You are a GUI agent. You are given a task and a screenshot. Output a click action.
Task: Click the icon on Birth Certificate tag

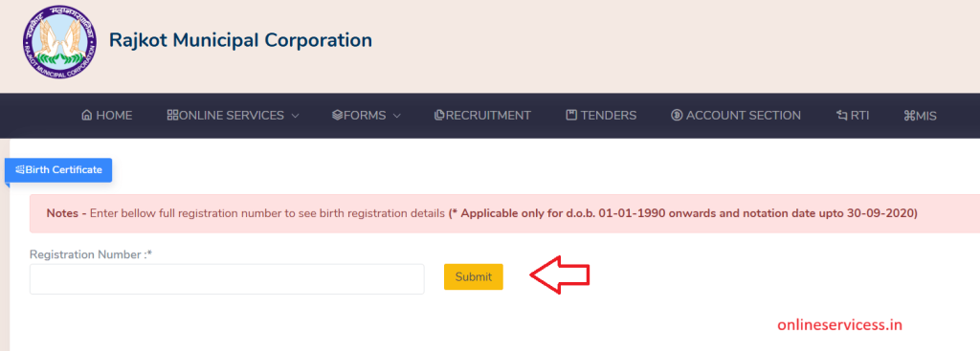click(20, 170)
